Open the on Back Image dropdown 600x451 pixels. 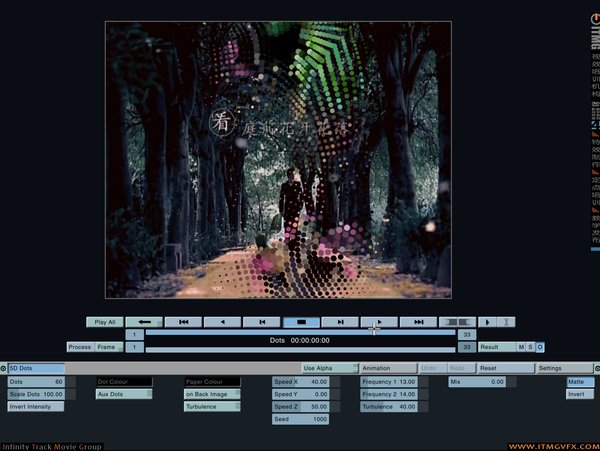click(212, 394)
